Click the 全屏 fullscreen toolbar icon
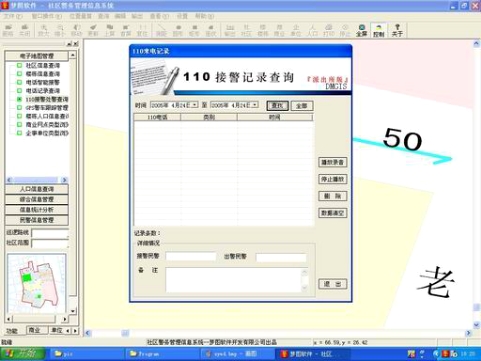 361,30
